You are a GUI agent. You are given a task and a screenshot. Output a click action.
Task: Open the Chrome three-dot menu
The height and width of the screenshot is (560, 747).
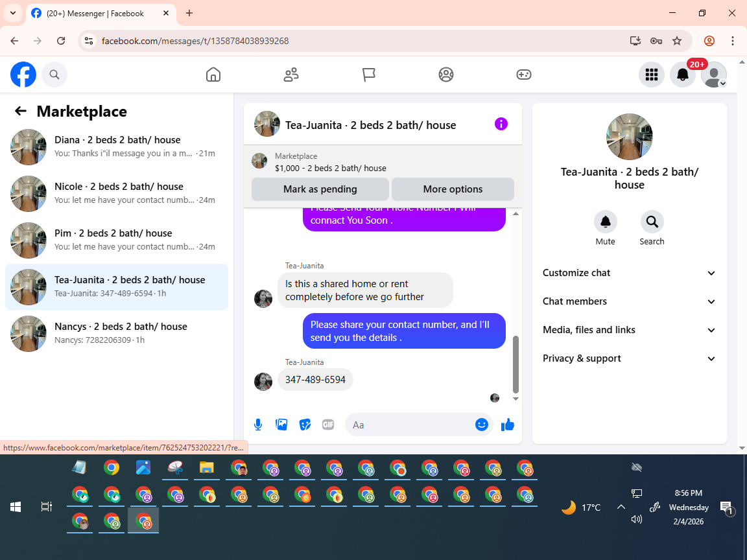pyautogui.click(x=733, y=41)
